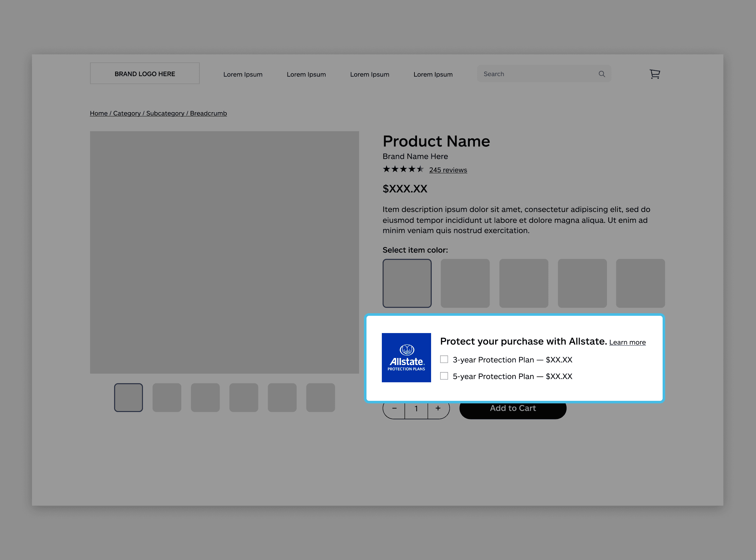
Task: Click the Brand Name Here text
Action: pyautogui.click(x=415, y=156)
